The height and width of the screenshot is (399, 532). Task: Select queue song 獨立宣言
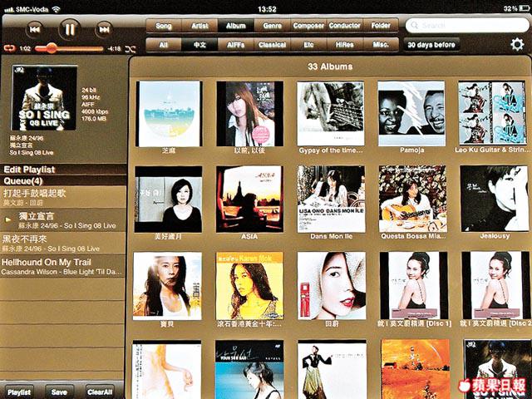click(63, 219)
